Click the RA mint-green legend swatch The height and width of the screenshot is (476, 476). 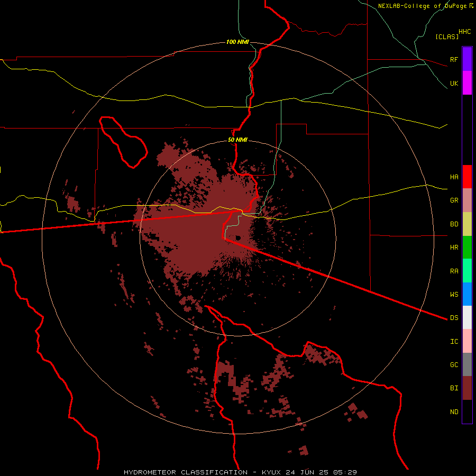click(x=467, y=271)
